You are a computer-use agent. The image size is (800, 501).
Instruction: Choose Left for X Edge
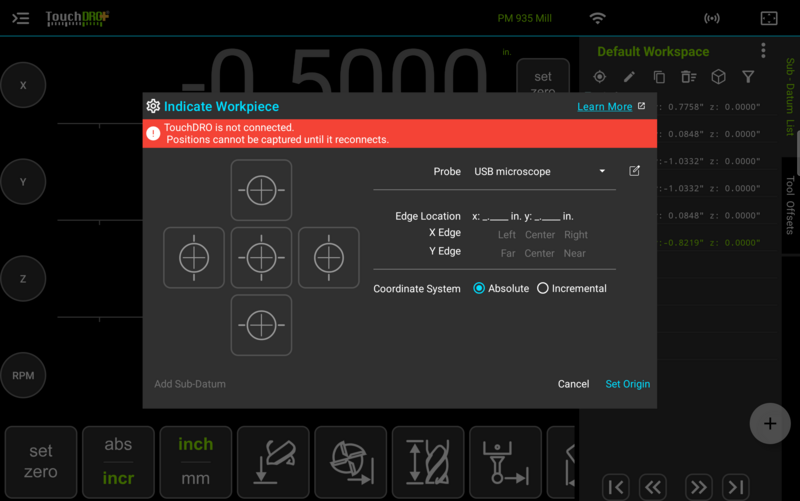[x=507, y=235]
